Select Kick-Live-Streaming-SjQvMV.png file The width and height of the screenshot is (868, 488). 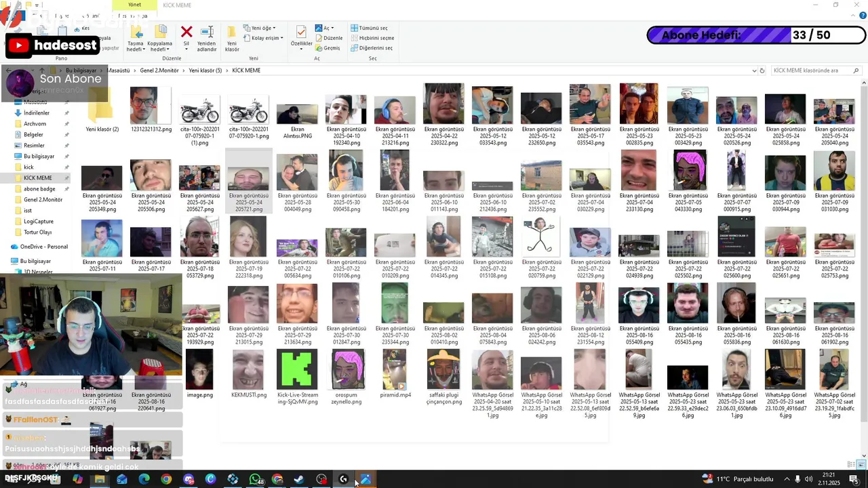coord(297,378)
